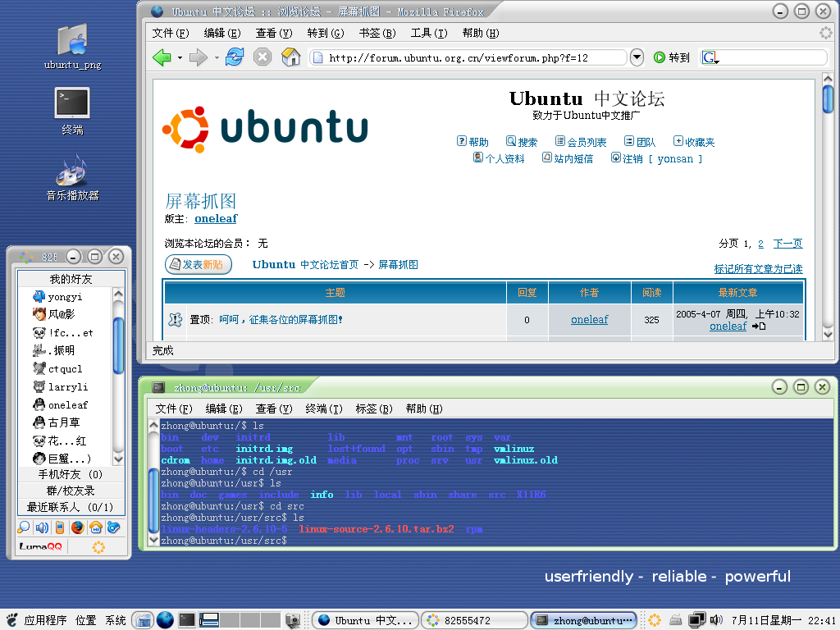Click the LumaQQ logo menu button
Screen dimensions: 840x630
[41, 547]
